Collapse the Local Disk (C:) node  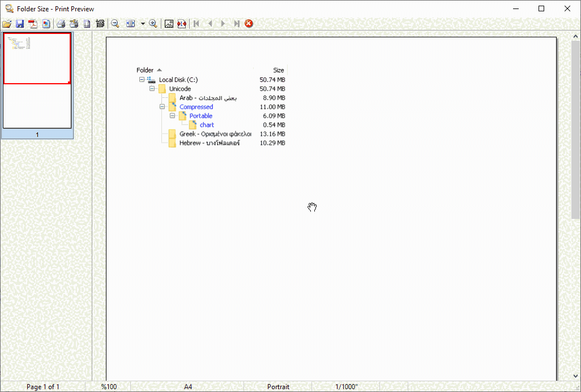pos(142,80)
